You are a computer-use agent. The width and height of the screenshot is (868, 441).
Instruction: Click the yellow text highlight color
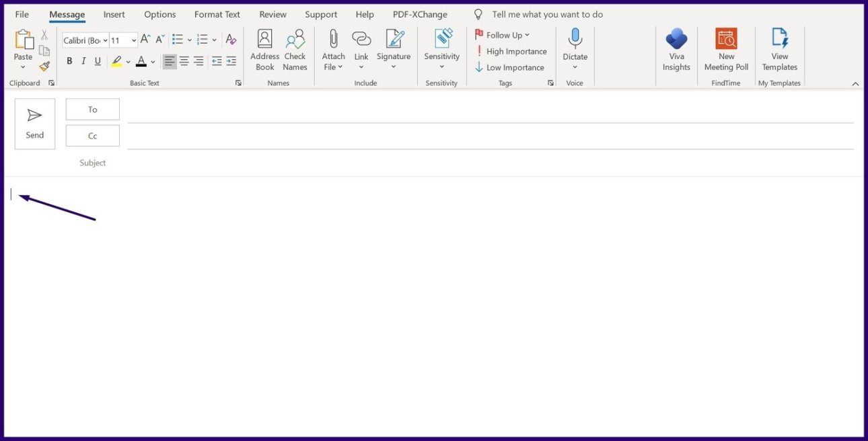[x=116, y=61]
